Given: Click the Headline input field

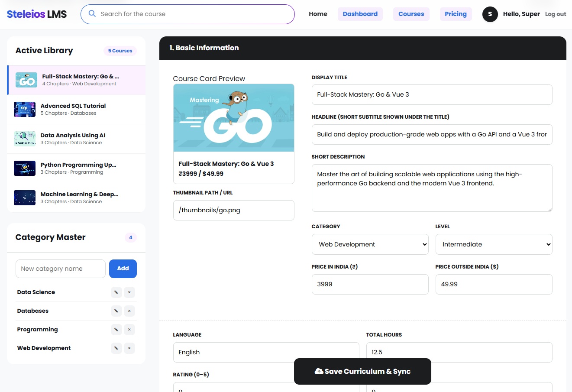Looking at the screenshot, I should click(x=432, y=134).
